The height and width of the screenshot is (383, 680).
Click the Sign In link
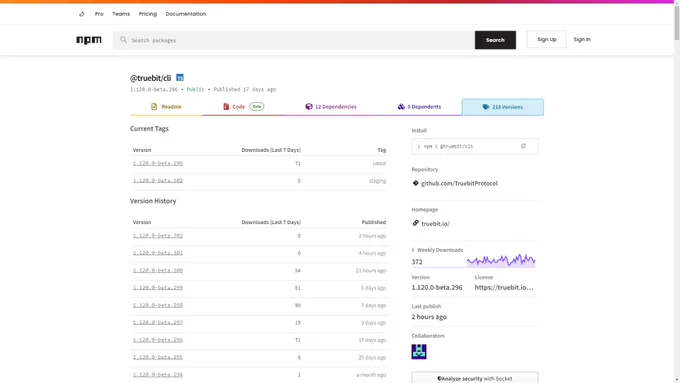click(x=582, y=39)
